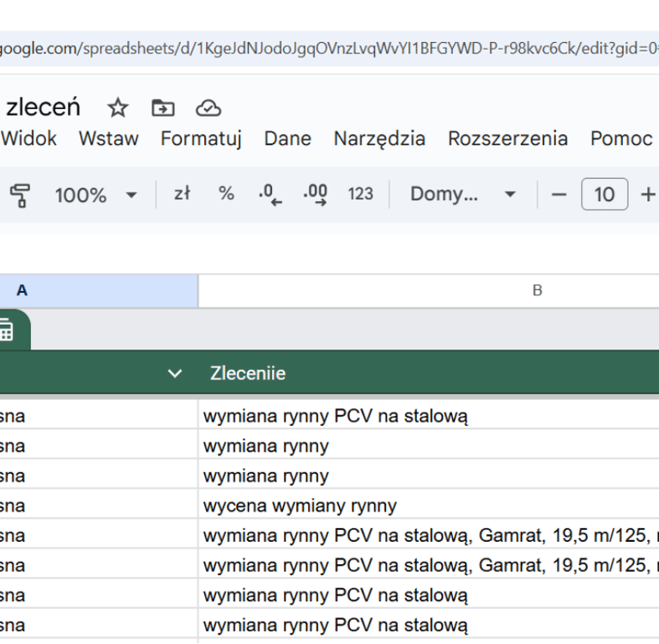The image size is (659, 644).
Task: Increase decimal places
Action: [x=316, y=195]
